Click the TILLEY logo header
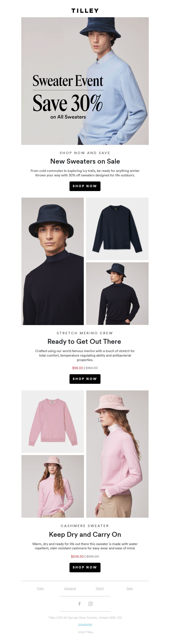 (x=85, y=10)
